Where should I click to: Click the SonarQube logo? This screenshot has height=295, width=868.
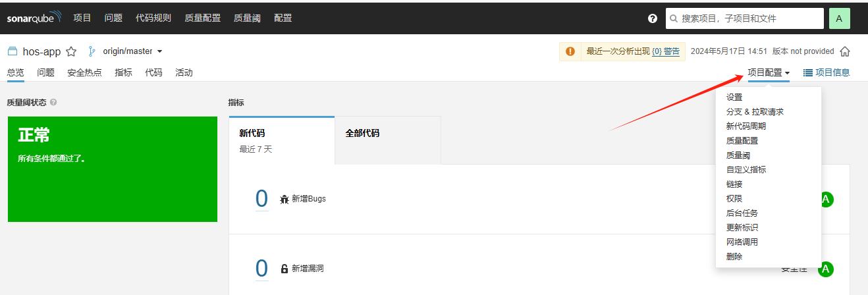pyautogui.click(x=34, y=18)
